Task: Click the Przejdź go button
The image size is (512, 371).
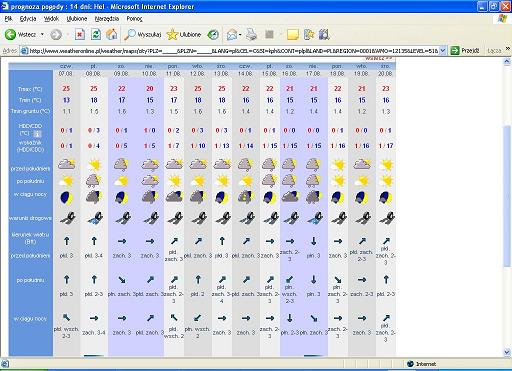Action: [x=465, y=51]
